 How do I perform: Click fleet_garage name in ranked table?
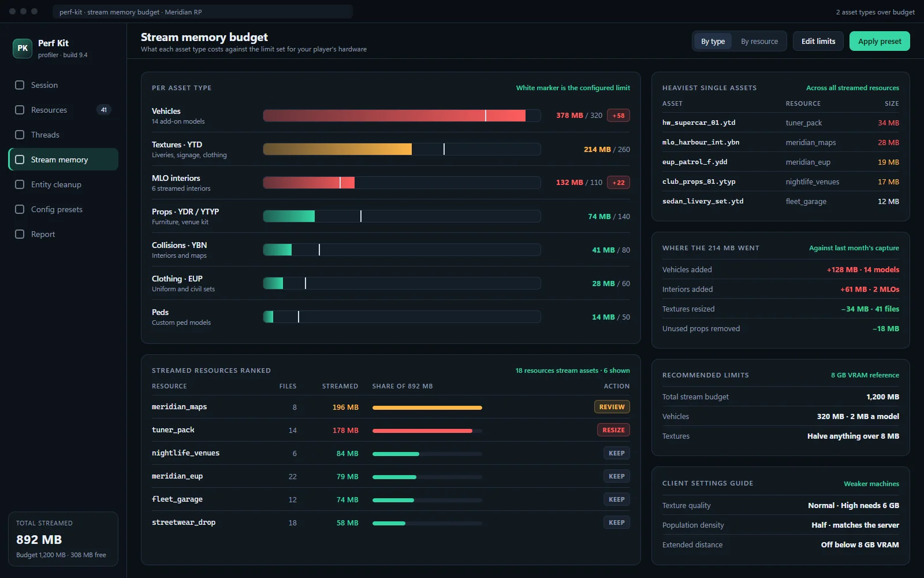[177, 499]
